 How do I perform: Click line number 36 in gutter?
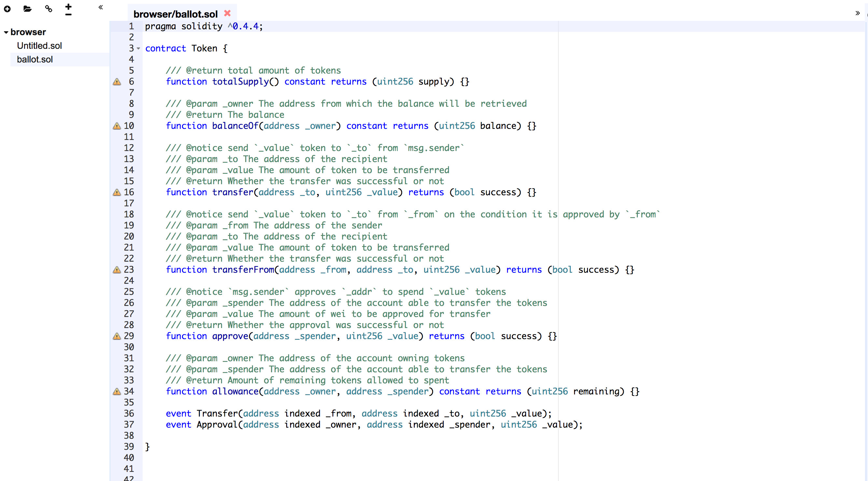tap(129, 414)
